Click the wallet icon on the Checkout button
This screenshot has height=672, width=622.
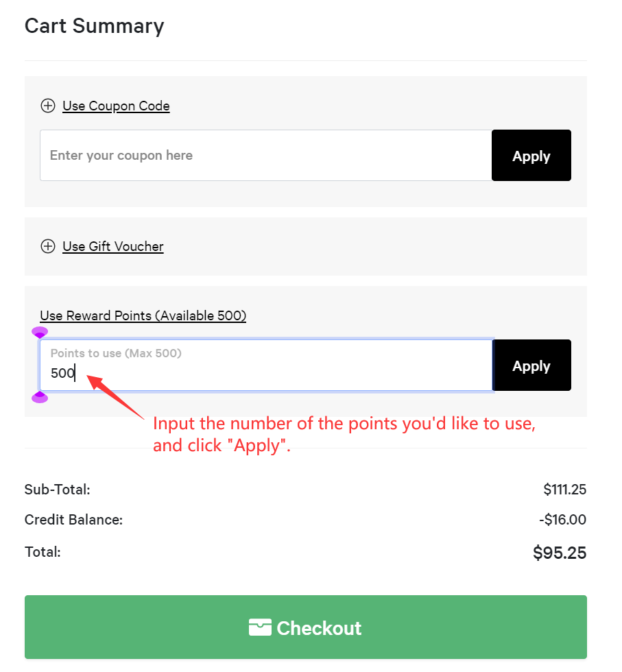tap(260, 627)
